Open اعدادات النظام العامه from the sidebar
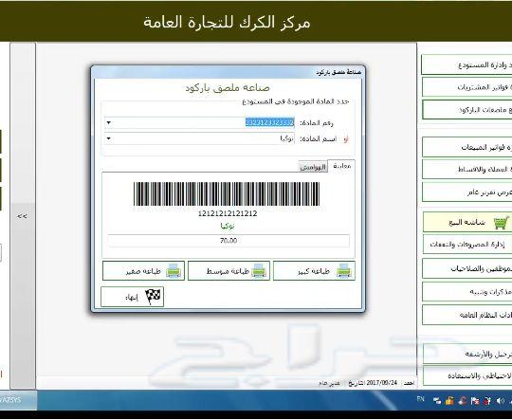512x420 pixels. pos(466,315)
